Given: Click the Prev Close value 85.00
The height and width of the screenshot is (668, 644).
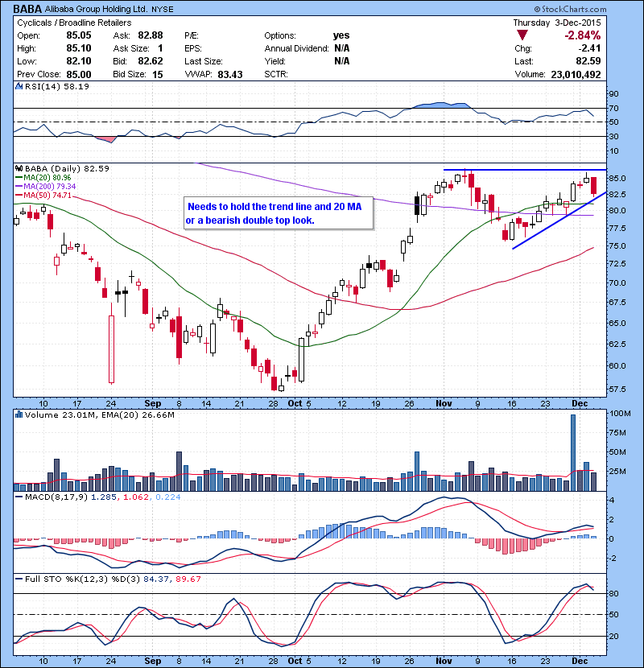Looking at the screenshot, I should [79, 74].
